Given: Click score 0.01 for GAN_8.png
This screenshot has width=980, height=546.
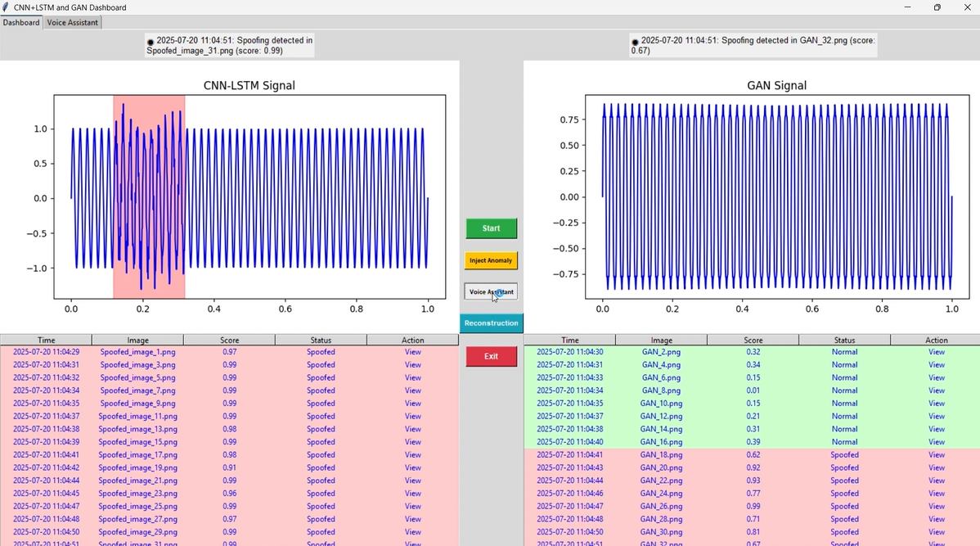Looking at the screenshot, I should 753,390.
